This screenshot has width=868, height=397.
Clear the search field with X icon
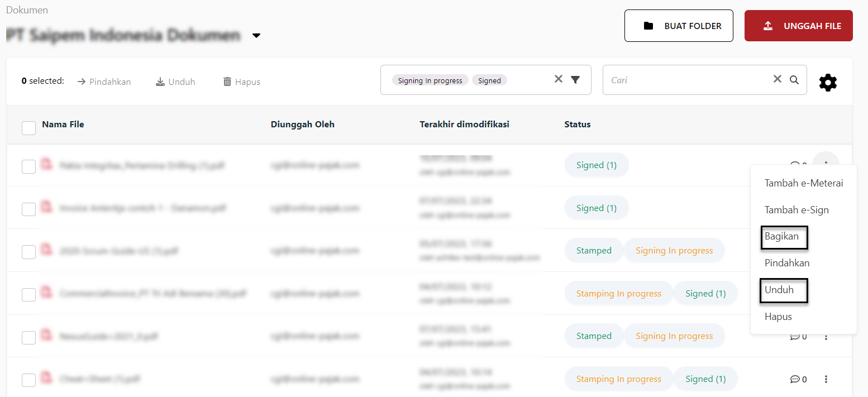(777, 79)
